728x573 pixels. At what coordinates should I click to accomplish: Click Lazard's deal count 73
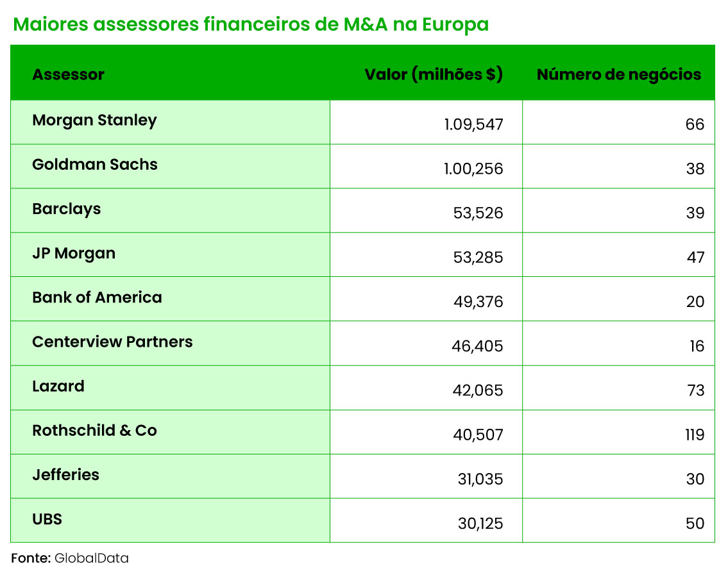point(695,390)
